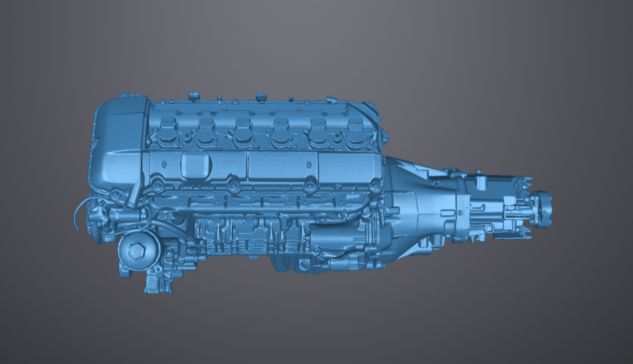Select the leftmost cap atop the engine
The image size is (633, 364).
click(193, 96)
